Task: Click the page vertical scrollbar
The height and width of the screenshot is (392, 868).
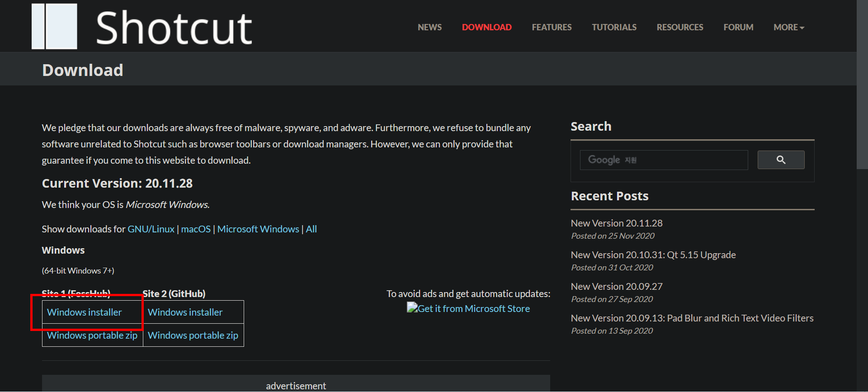Action: 862,85
